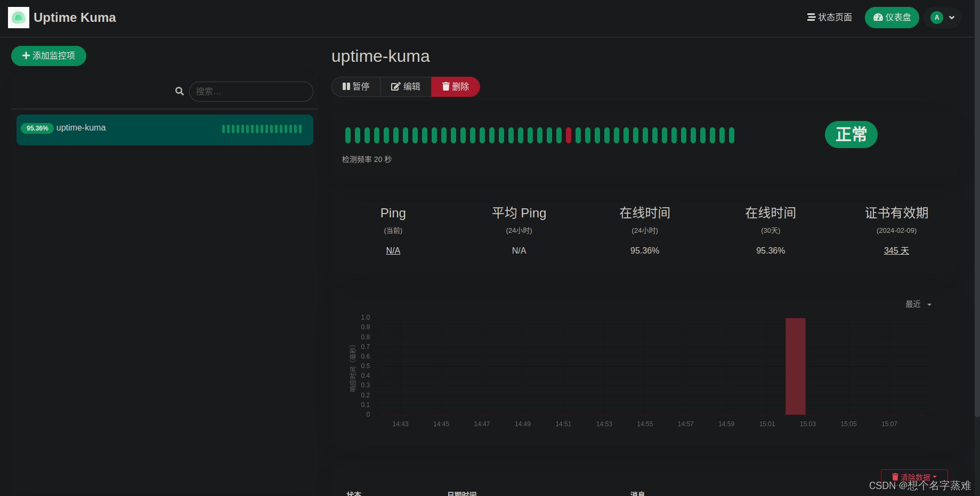
Task: Select the uptime-kuma monitor in sidebar
Action: [165, 130]
